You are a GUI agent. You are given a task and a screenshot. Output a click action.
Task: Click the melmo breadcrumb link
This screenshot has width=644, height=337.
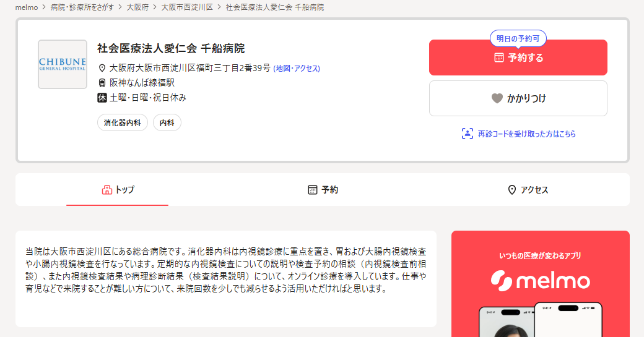(x=26, y=7)
